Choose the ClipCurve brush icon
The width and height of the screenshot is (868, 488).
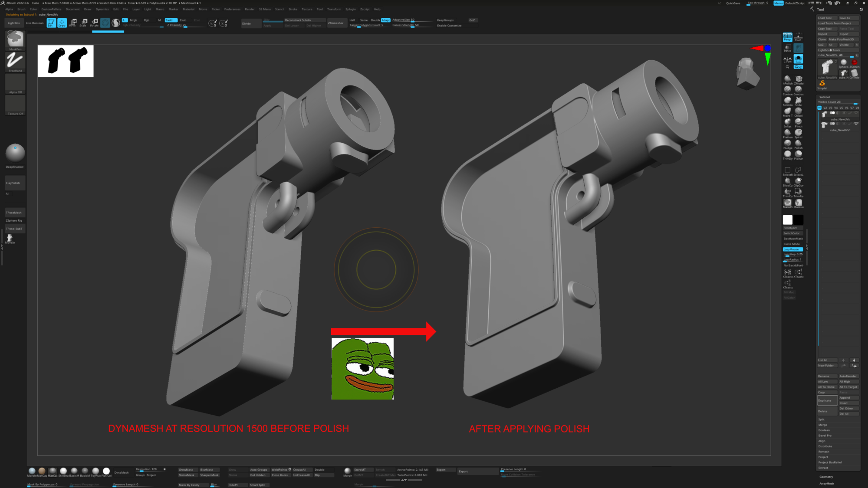click(798, 181)
